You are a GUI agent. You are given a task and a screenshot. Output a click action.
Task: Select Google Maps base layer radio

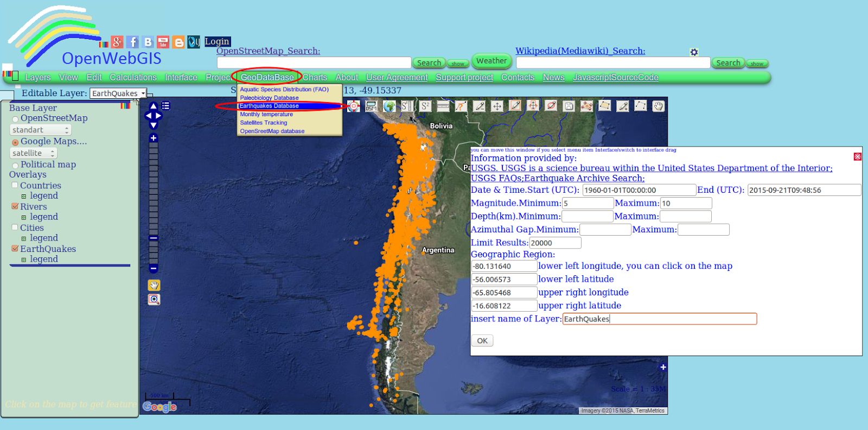pos(15,142)
